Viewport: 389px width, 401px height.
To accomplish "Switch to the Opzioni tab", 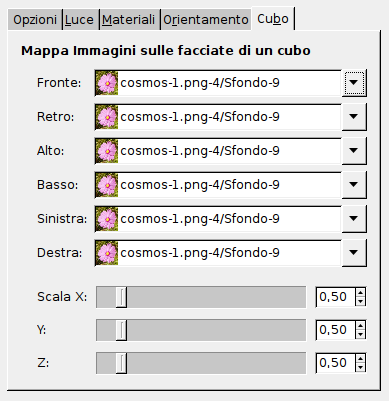I will pos(35,20).
